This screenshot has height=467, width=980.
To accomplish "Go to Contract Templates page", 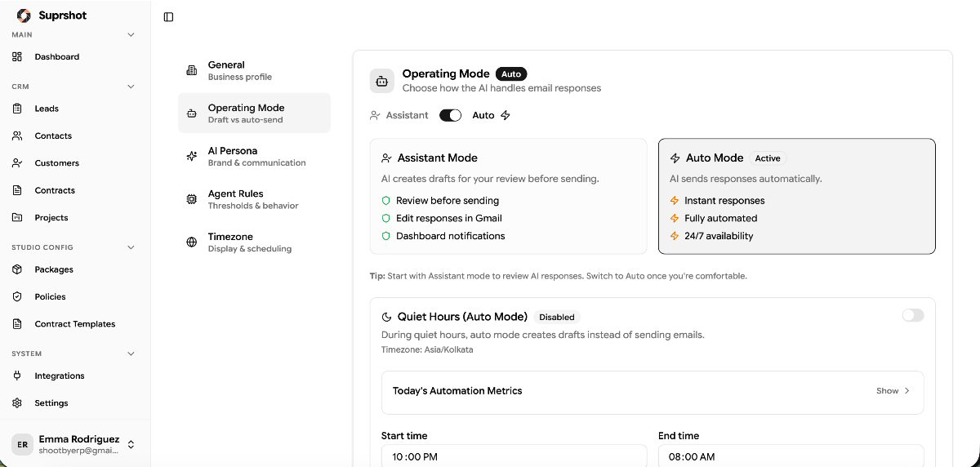I will click(x=74, y=324).
